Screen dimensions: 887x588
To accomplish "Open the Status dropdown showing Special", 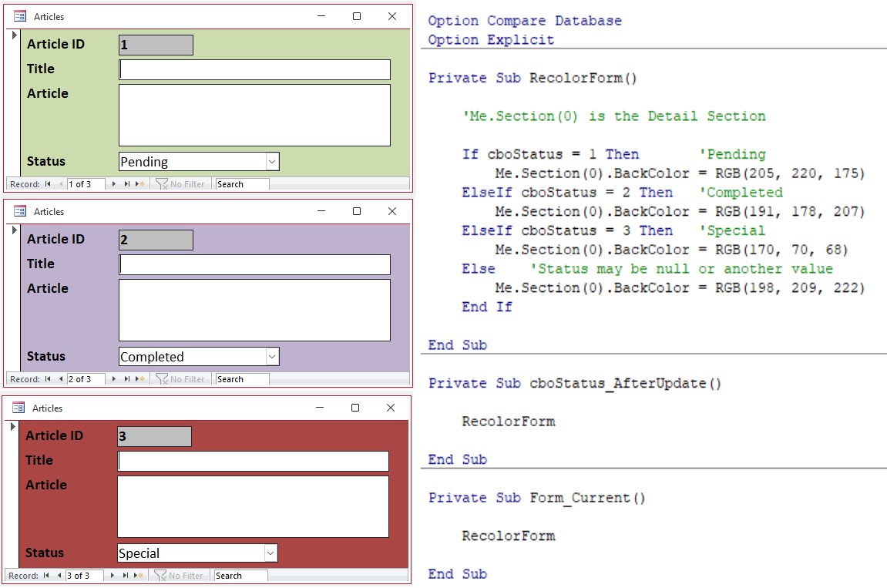I will tap(271, 553).
